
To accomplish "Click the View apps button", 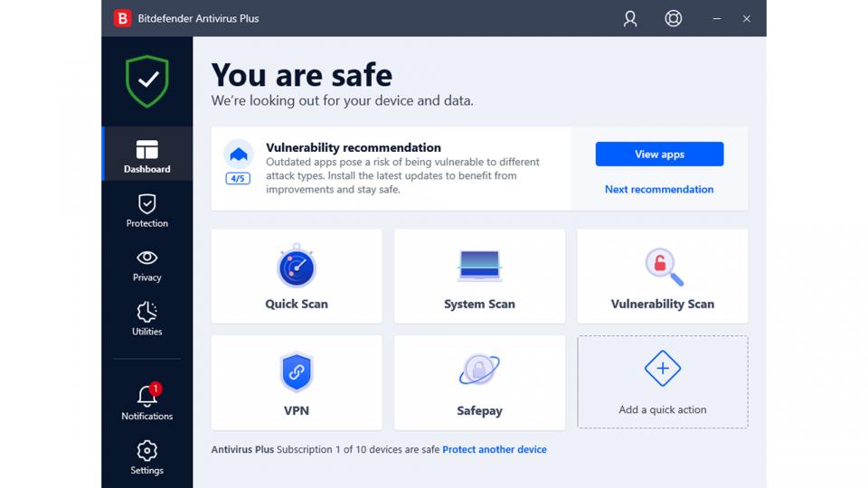I will (x=659, y=154).
